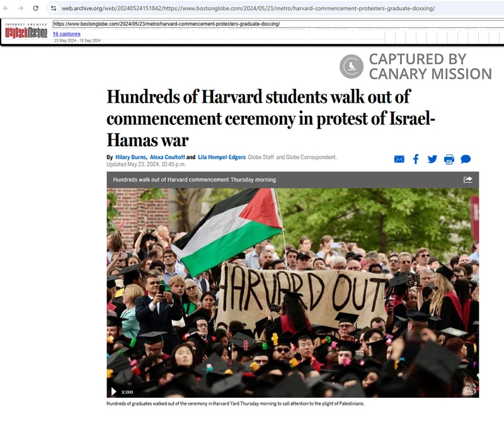Click the Wayback Machine URL input field
Image resolution: width=504 pixels, height=423 pixels.
pyautogui.click(x=278, y=24)
